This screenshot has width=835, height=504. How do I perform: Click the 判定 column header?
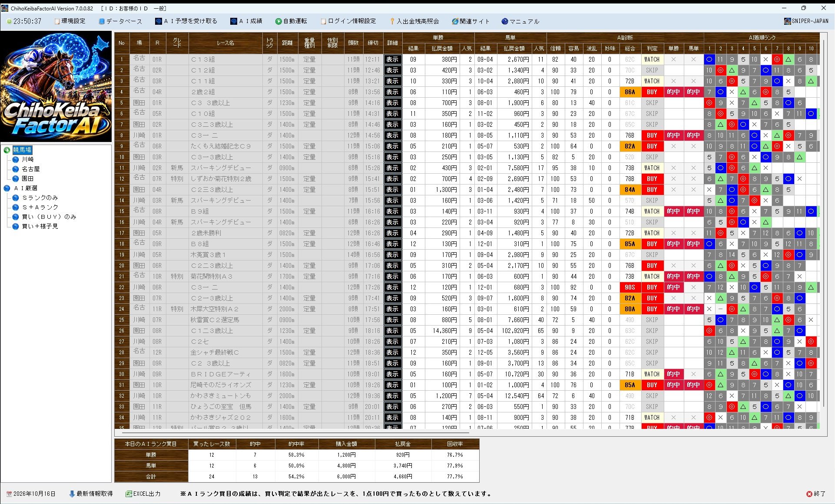652,48
